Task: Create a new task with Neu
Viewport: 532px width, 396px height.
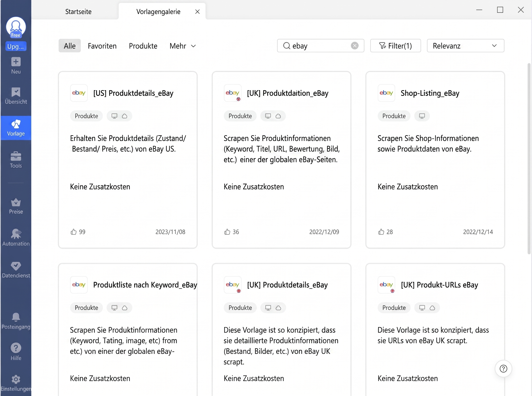Action: click(16, 66)
